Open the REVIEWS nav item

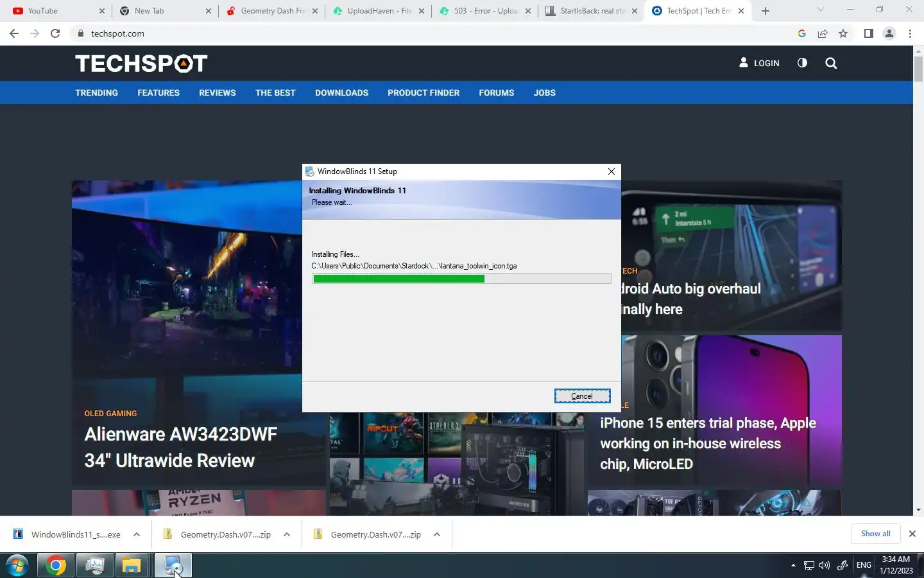click(218, 92)
